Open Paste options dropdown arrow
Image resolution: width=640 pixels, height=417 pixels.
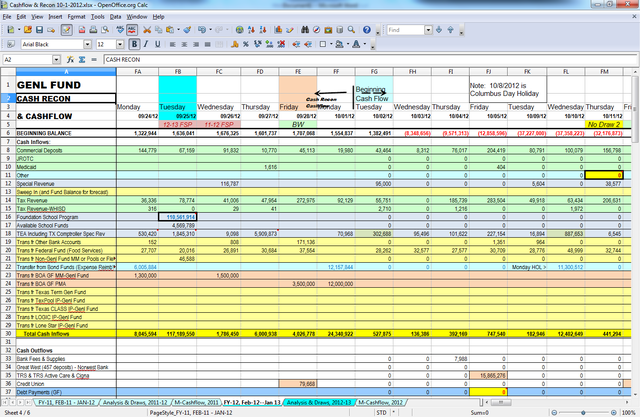coord(178,30)
